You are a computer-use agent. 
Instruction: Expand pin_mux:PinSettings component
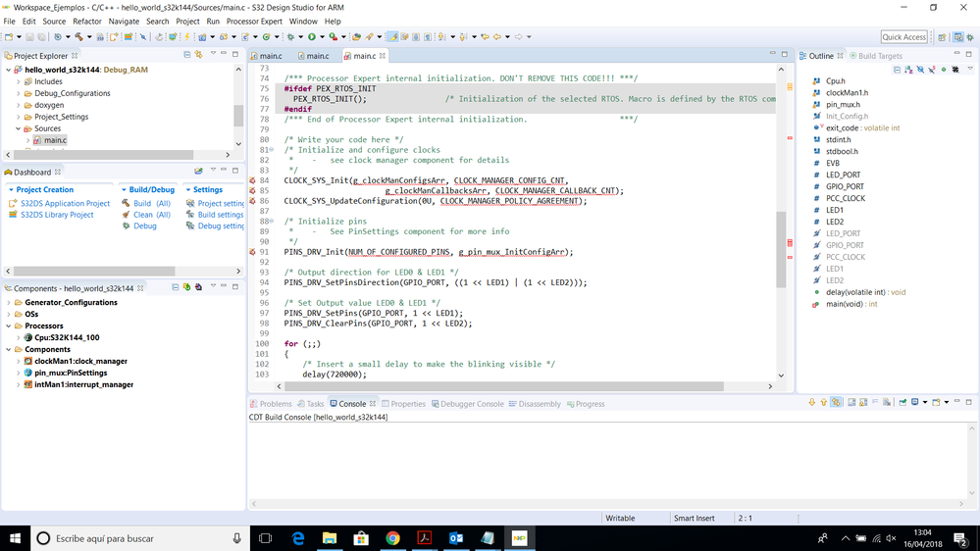tap(18, 373)
